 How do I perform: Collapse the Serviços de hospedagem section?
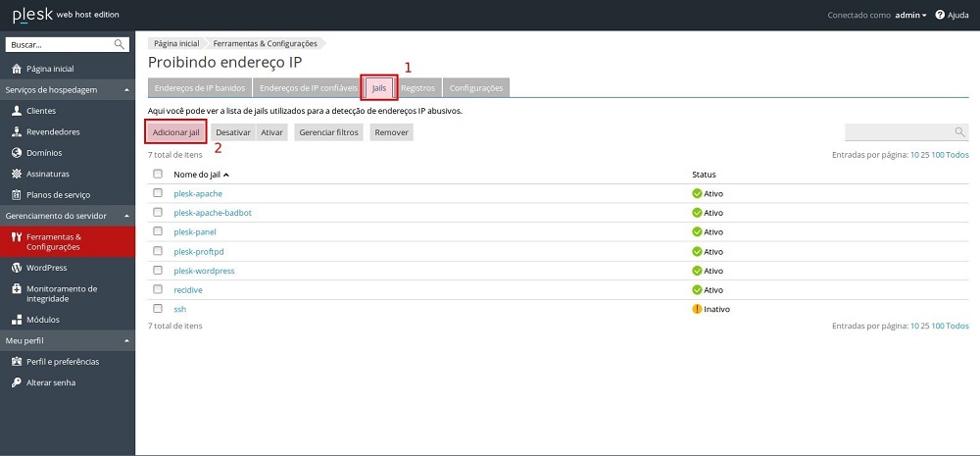click(126, 90)
